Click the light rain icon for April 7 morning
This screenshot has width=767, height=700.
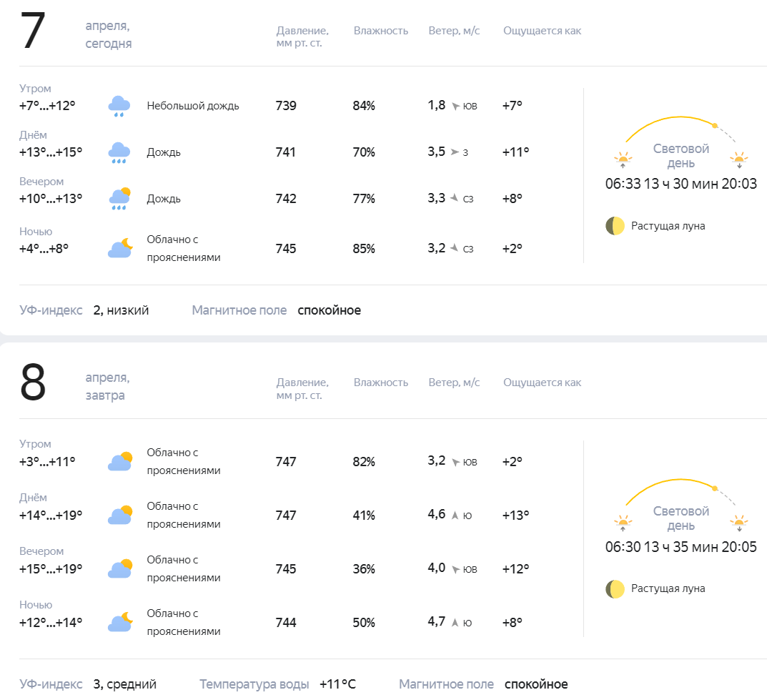coord(119,106)
